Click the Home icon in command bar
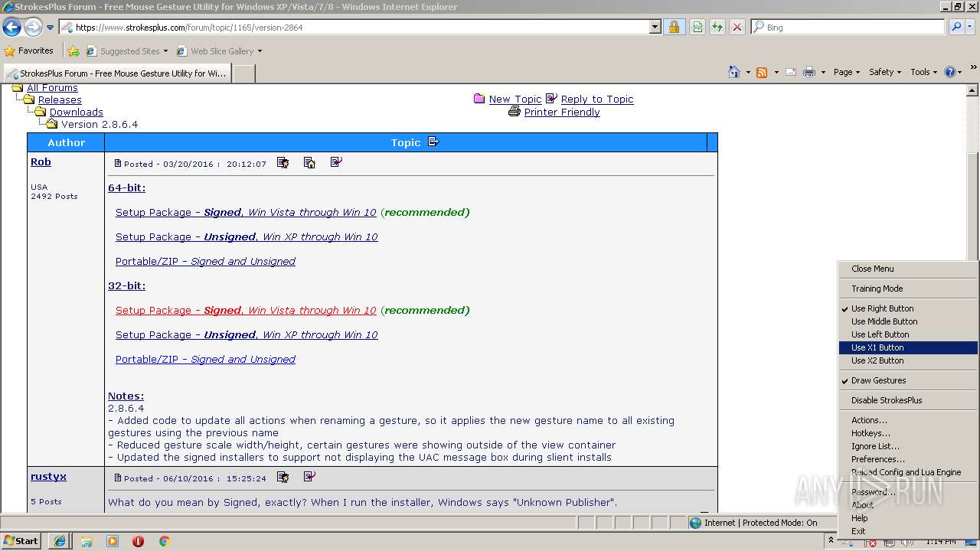This screenshot has width=980, height=551. (733, 72)
